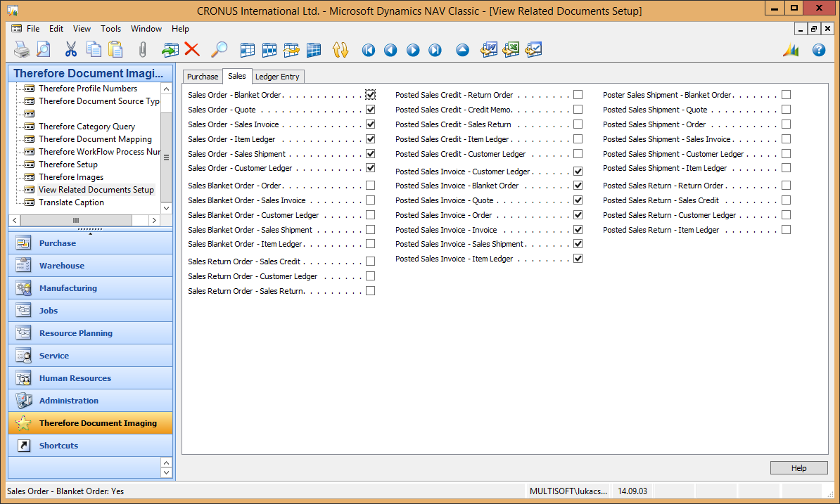Image resolution: width=840 pixels, height=504 pixels.
Task: Uncheck Sales Order - Blanket Order
Action: [x=370, y=95]
